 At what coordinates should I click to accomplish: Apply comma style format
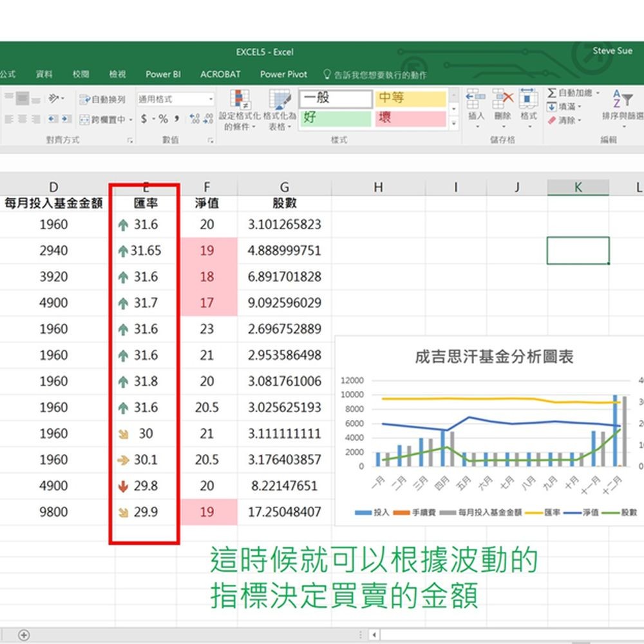pos(177,119)
